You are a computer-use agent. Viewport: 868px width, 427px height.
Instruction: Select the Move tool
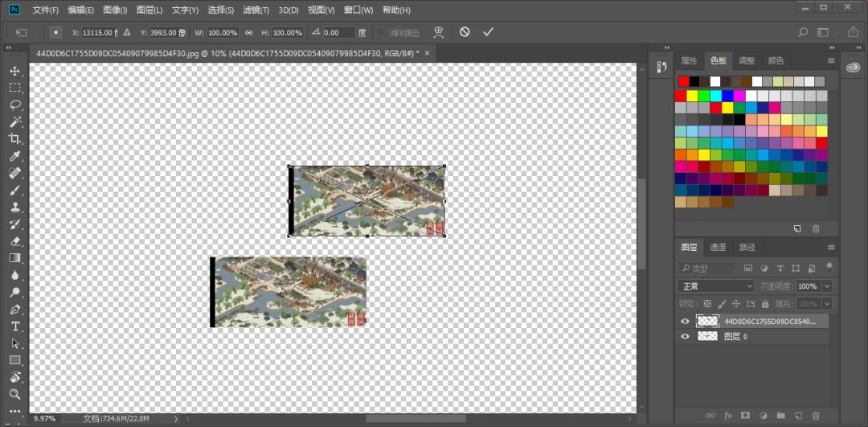pyautogui.click(x=15, y=71)
